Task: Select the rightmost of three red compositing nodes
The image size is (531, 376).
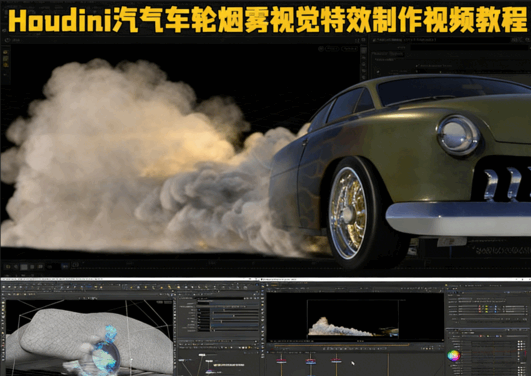Action: pyautogui.click(x=336, y=361)
